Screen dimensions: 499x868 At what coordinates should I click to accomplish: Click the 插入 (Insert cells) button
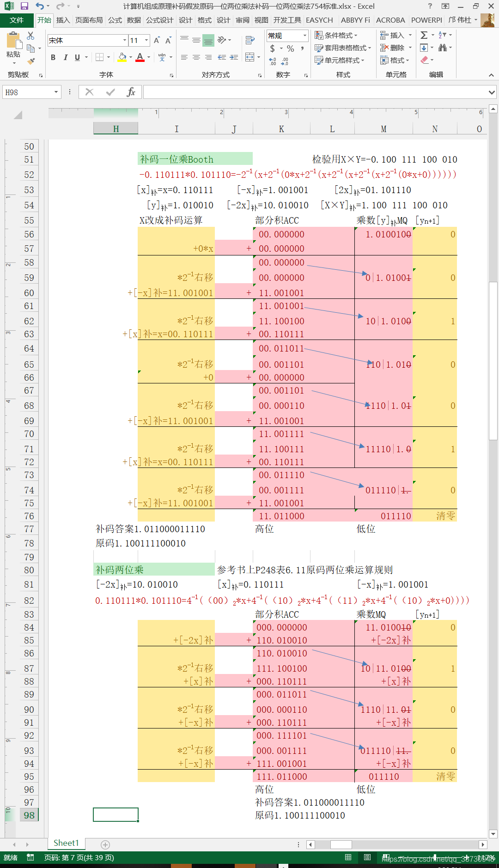(x=392, y=36)
